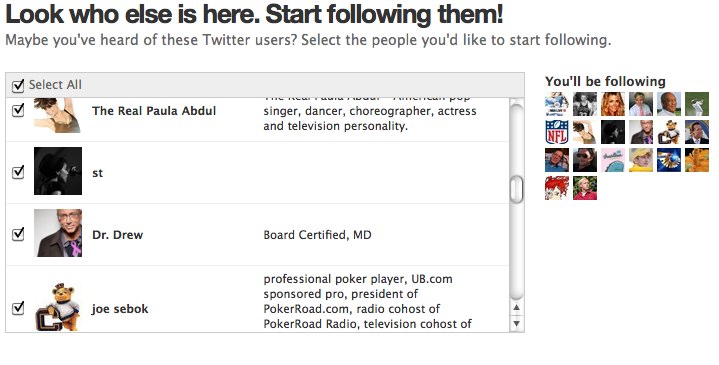Open joe sebok's teddy bear avatar

tap(58, 307)
